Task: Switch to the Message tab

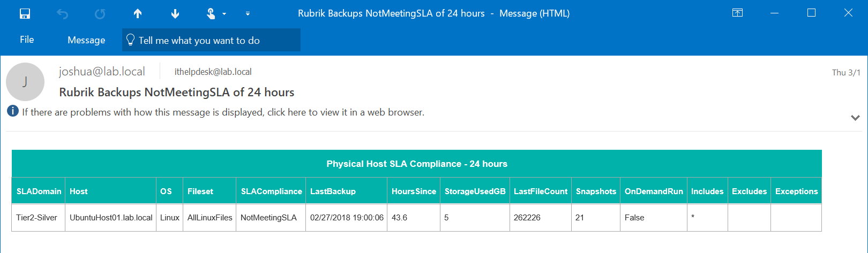Action: [x=86, y=40]
